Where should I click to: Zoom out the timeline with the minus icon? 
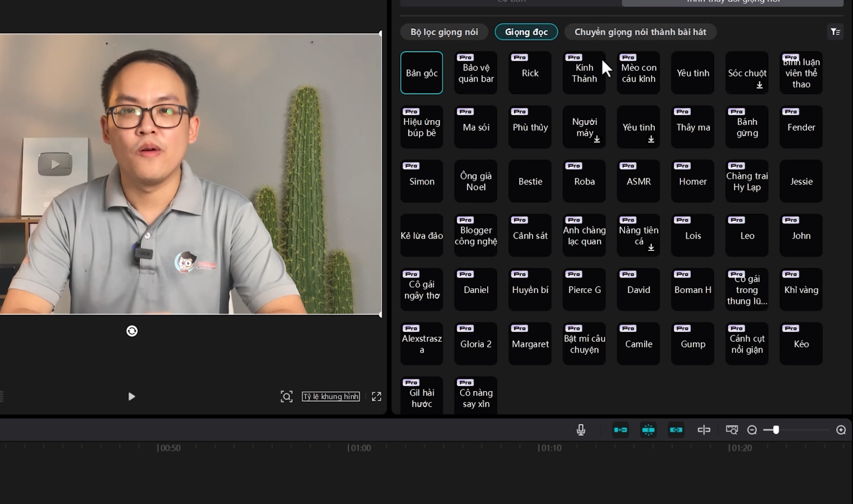pos(752,430)
